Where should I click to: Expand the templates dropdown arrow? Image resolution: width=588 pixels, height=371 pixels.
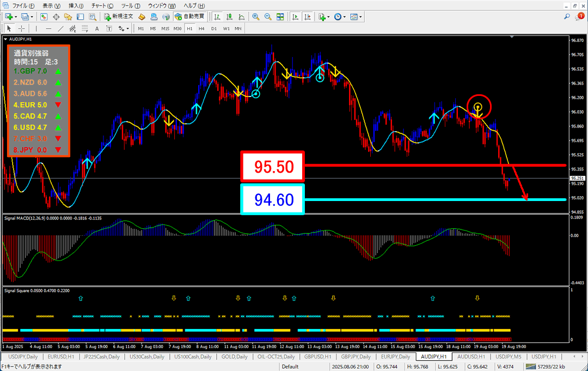pos(360,17)
